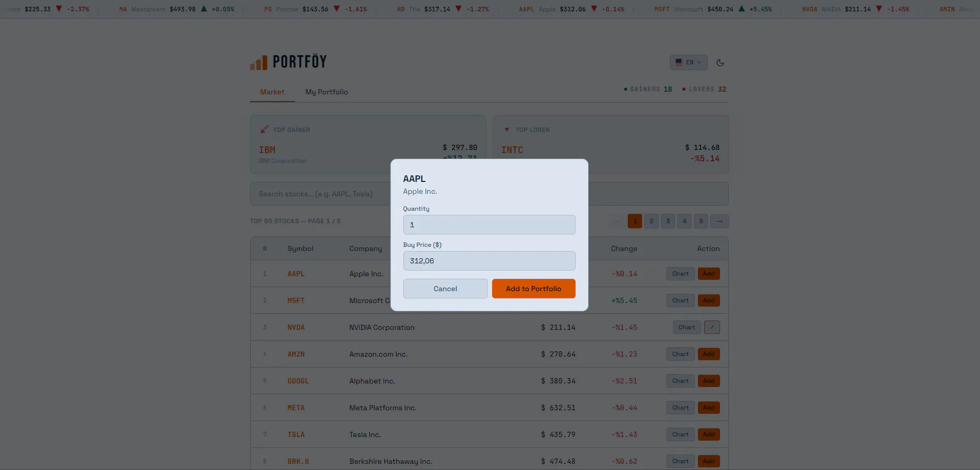Screen dimensions: 980x470
Task: Click the NVIDIA Corporation company name
Action: pos(382,327)
